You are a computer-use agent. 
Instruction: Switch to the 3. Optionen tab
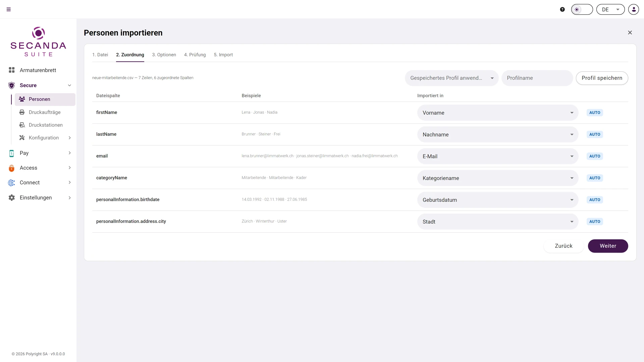pos(164,55)
